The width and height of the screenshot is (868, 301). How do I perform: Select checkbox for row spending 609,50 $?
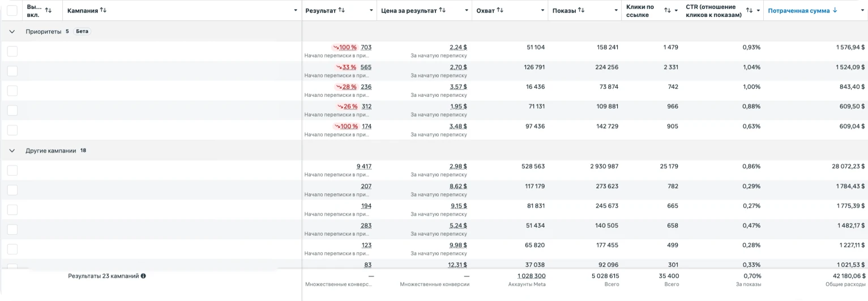pos(12,111)
